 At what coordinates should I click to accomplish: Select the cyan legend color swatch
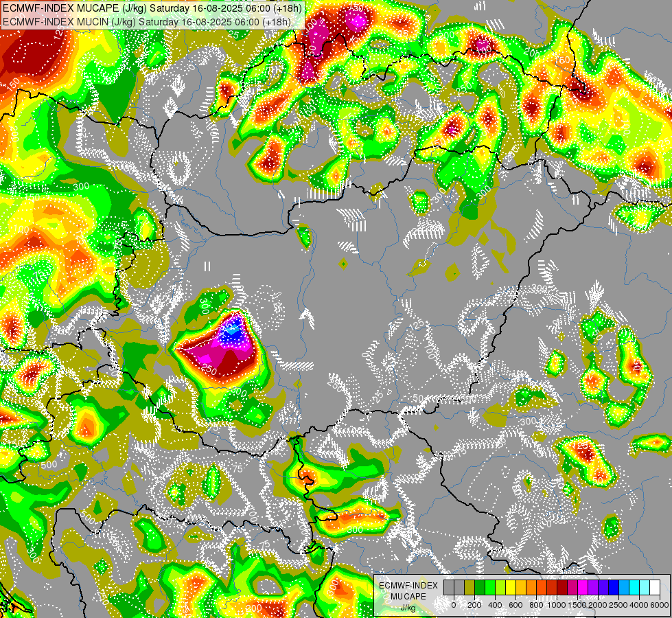pos(635,587)
